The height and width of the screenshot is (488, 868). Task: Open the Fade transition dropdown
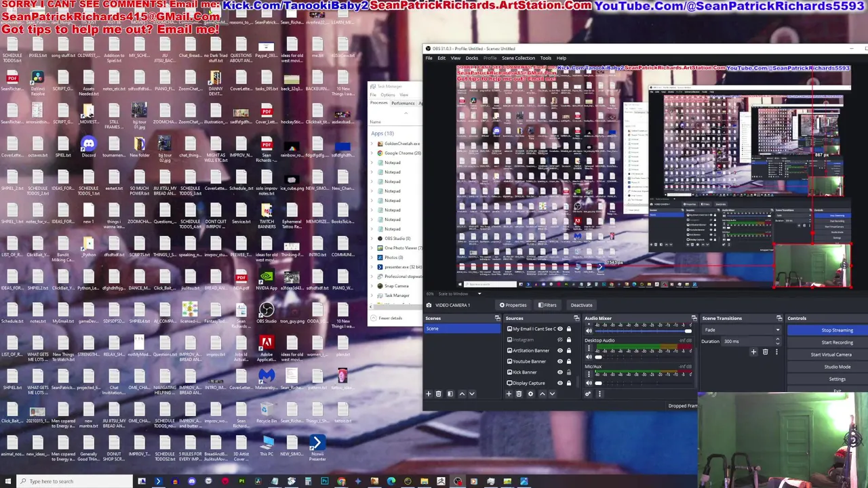[742, 330]
